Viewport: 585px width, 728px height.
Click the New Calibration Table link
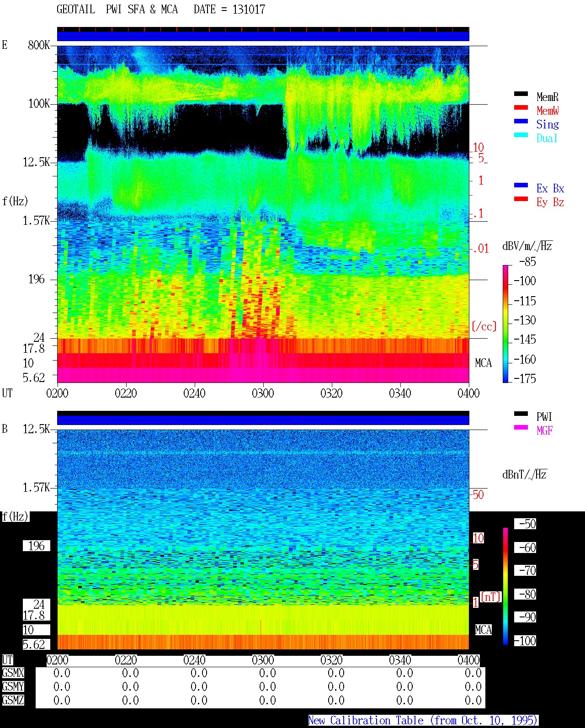pos(423,721)
